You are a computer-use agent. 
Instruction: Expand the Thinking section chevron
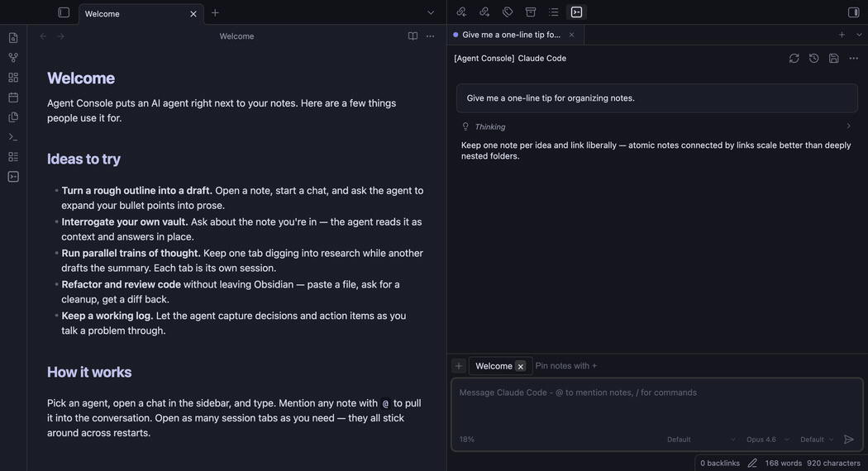(849, 126)
